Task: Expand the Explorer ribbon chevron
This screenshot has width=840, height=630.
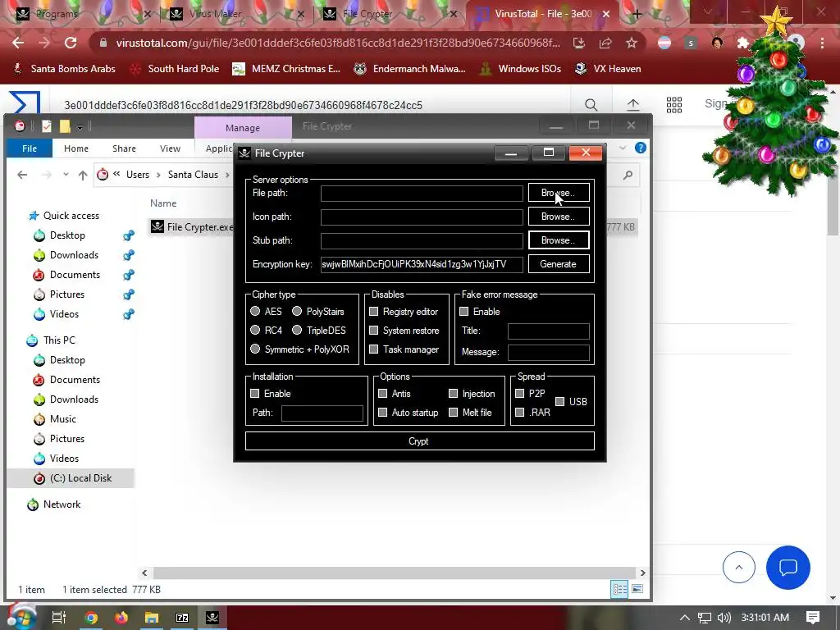Action: [623, 148]
